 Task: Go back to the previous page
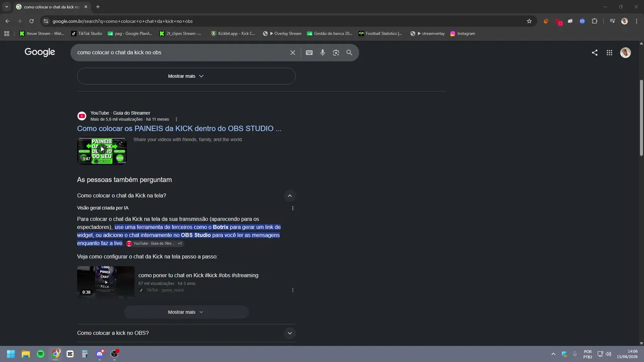tap(7, 21)
